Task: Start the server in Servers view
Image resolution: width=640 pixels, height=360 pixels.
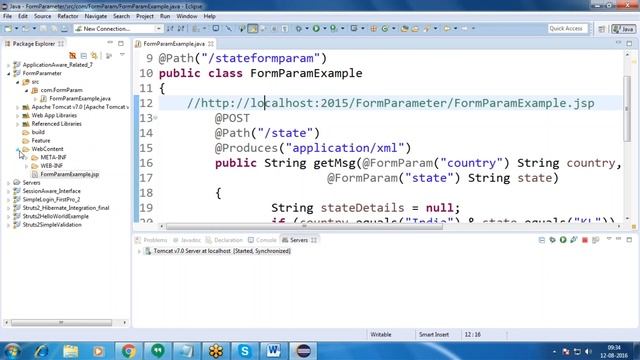Action: point(563,240)
